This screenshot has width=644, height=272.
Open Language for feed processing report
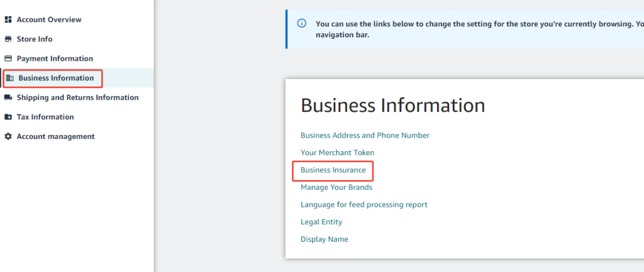tap(364, 205)
